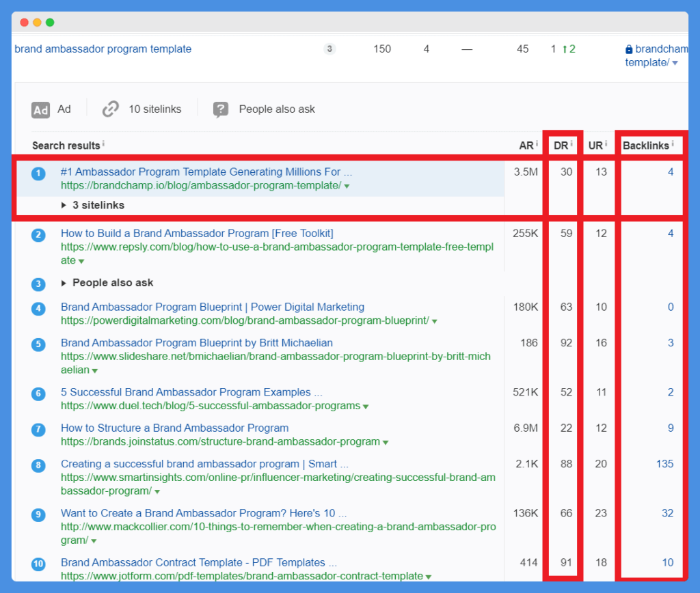Click the AR column header
This screenshot has width=700, height=593.
(x=526, y=146)
